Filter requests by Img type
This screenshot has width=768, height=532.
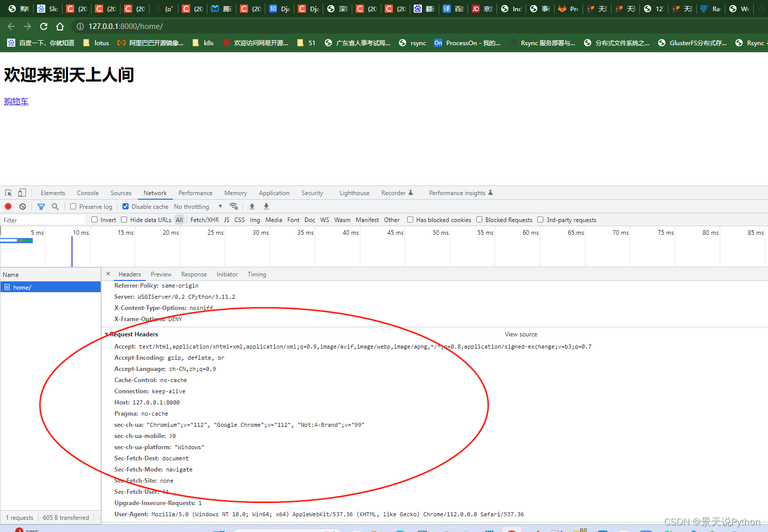click(x=255, y=220)
